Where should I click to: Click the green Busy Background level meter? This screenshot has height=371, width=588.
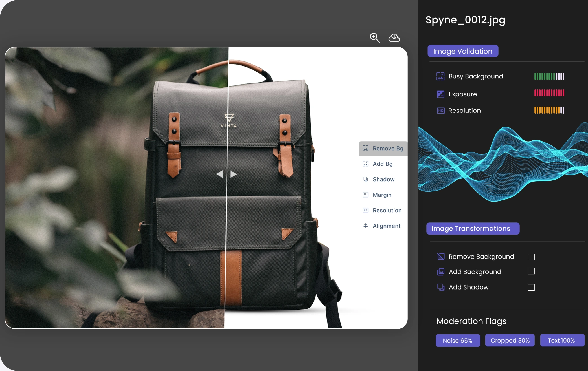(549, 76)
